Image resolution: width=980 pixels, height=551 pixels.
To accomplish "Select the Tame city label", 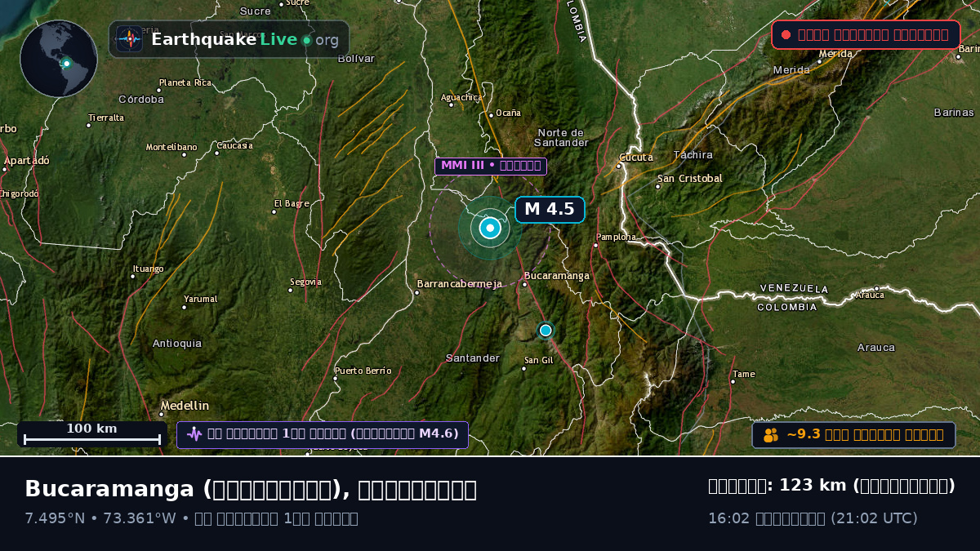I will click(x=744, y=375).
